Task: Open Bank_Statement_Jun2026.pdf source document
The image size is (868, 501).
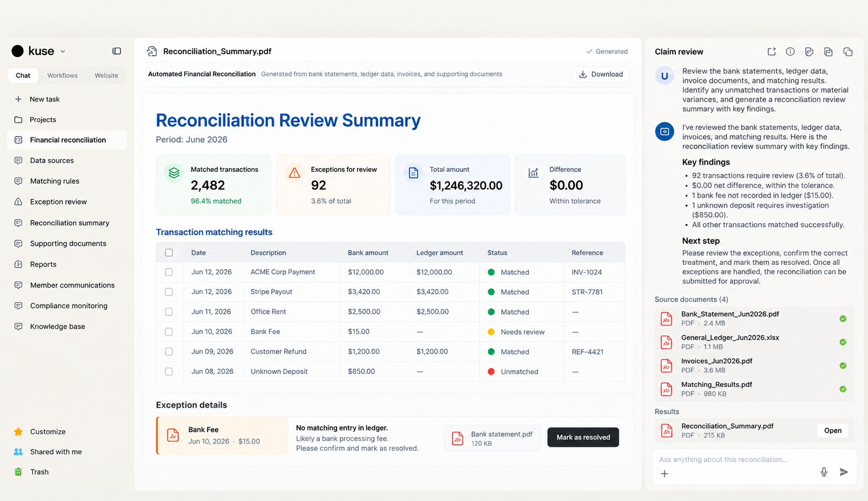Action: [x=753, y=318]
